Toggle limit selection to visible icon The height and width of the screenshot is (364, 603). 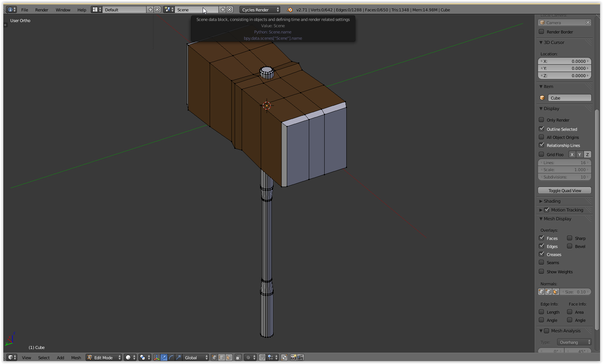(x=238, y=357)
